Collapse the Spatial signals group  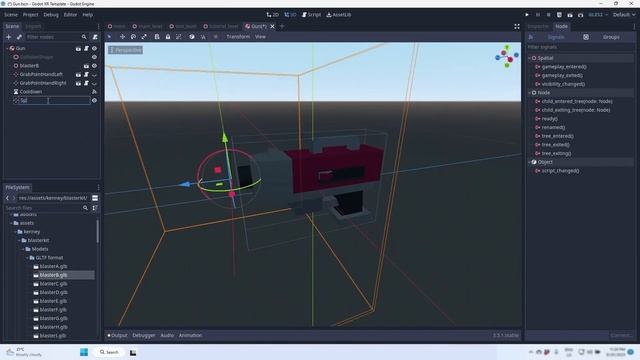coord(529,58)
